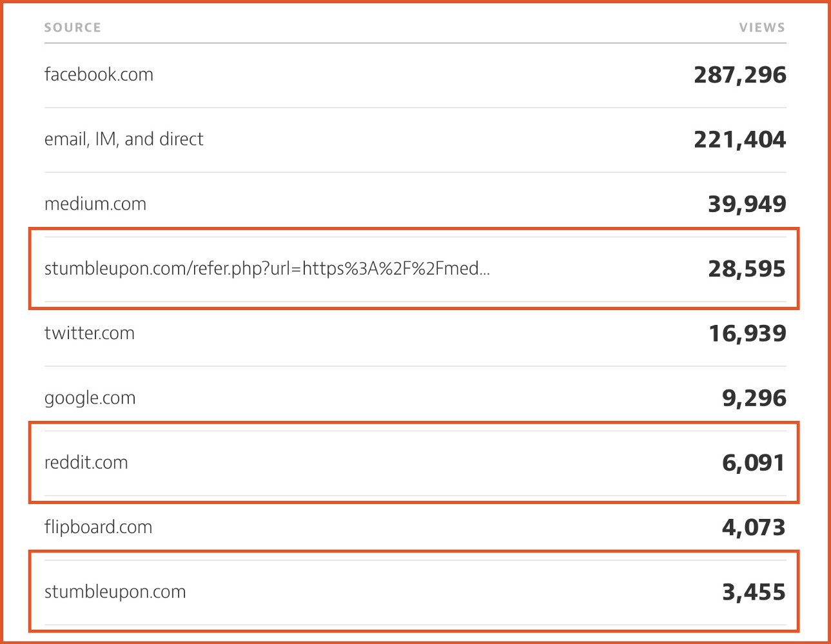Click the 9,296 views figure
Viewport: 831px width, 644px height.
[x=754, y=398]
